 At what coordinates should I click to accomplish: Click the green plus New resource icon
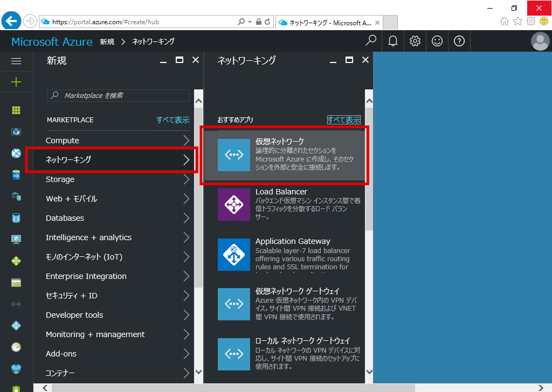click(x=16, y=82)
